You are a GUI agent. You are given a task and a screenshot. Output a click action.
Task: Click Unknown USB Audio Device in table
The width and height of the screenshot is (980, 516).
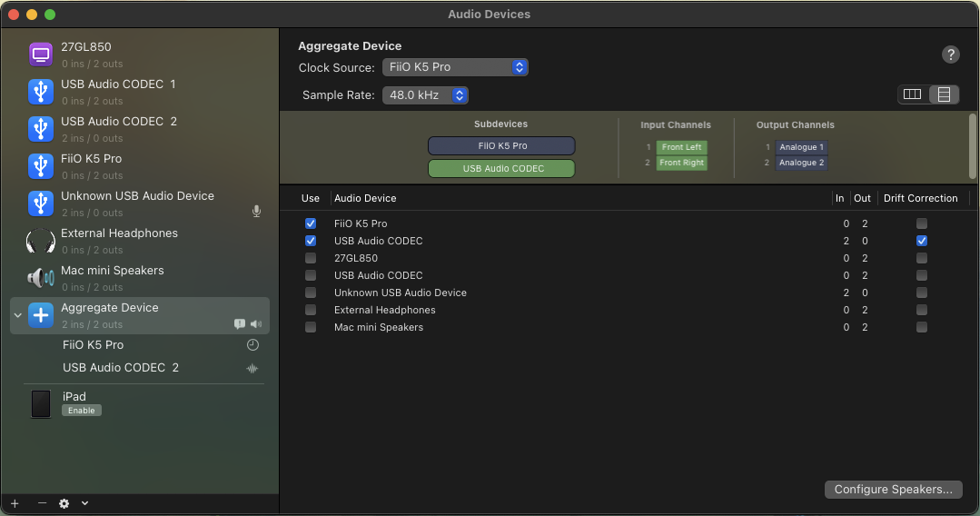[x=400, y=293]
